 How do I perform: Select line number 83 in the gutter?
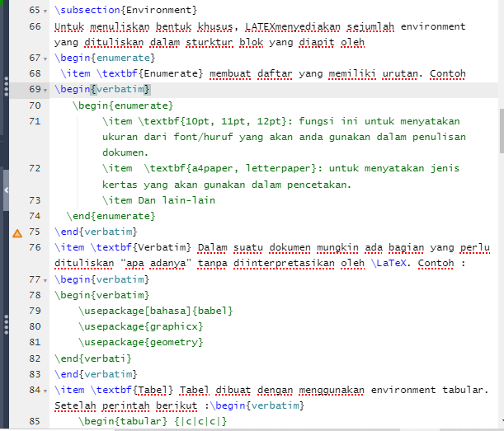pos(35,374)
